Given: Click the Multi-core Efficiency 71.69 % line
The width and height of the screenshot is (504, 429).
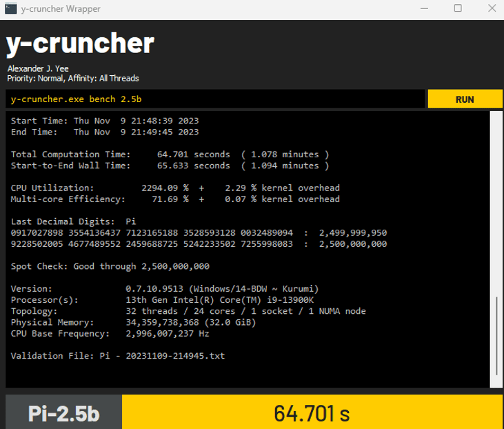Looking at the screenshot, I should [x=175, y=199].
